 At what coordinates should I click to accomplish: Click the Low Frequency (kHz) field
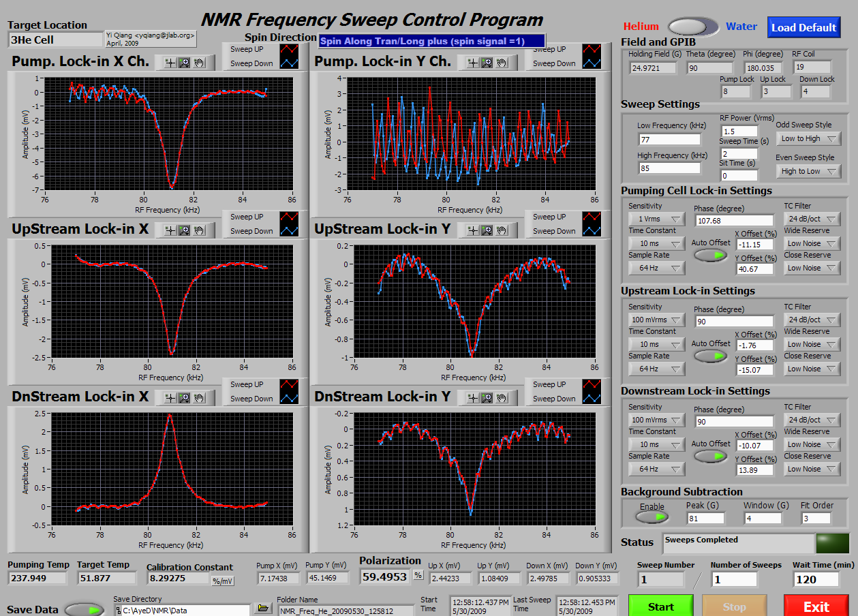(669, 140)
